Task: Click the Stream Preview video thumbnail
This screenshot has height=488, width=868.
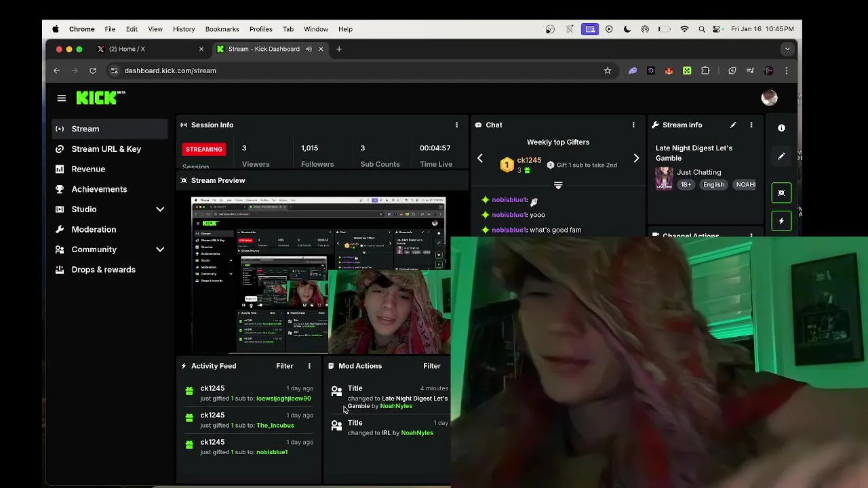Action: click(x=319, y=275)
